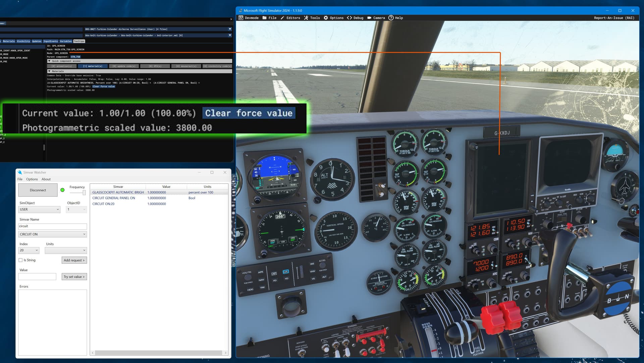Click the [1] material(s) button

tap(93, 66)
